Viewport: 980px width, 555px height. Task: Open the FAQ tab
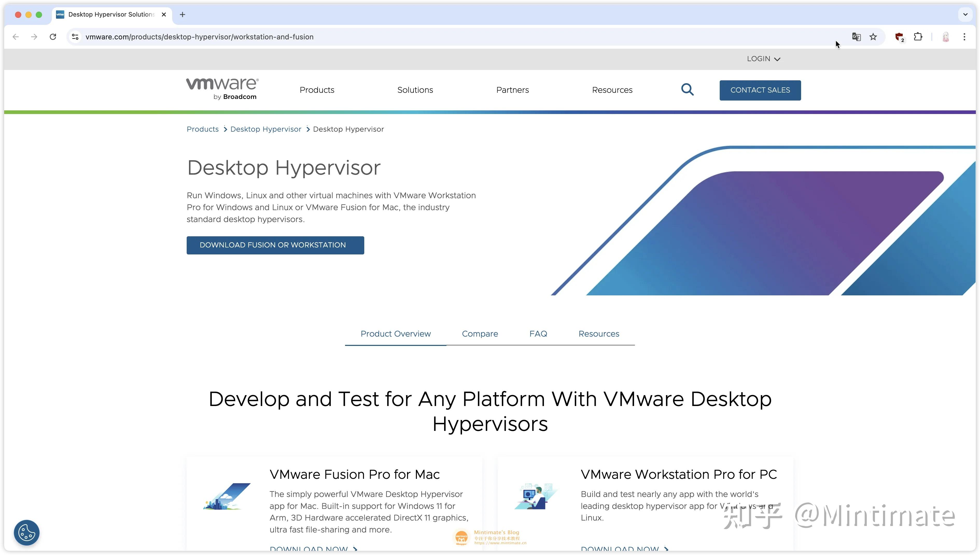pos(538,333)
